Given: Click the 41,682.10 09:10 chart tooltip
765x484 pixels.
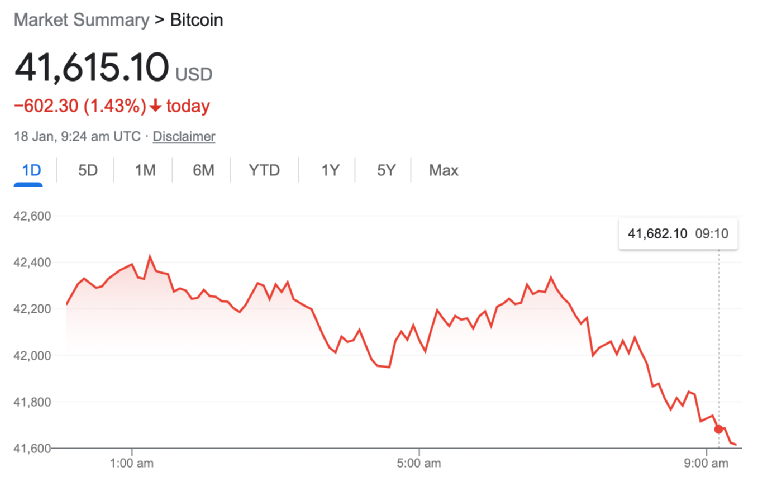Looking at the screenshot, I should [x=677, y=234].
